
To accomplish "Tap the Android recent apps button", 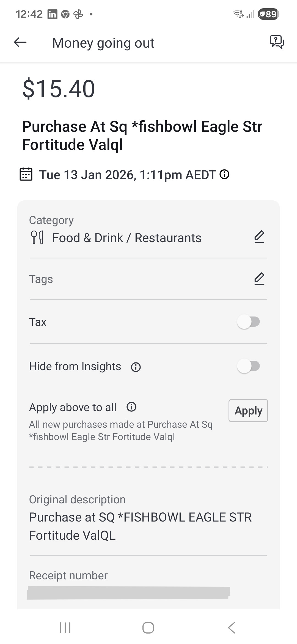I will pyautogui.click(x=65, y=628).
